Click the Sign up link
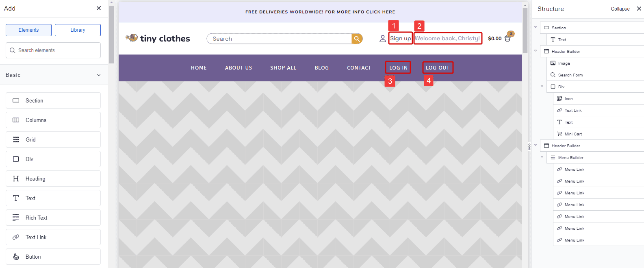 tap(400, 38)
